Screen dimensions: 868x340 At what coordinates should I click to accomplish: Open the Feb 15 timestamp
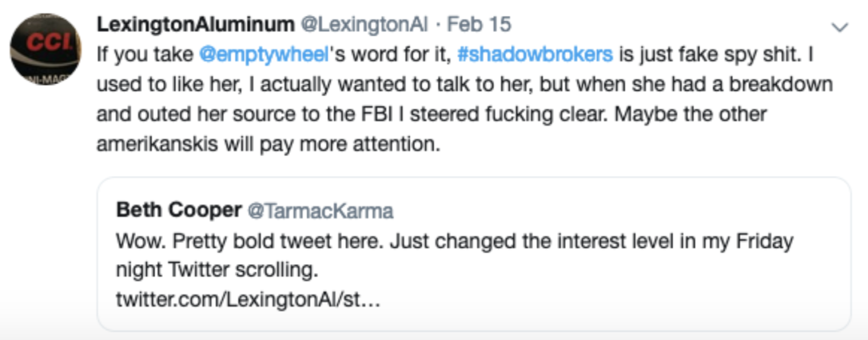[479, 24]
